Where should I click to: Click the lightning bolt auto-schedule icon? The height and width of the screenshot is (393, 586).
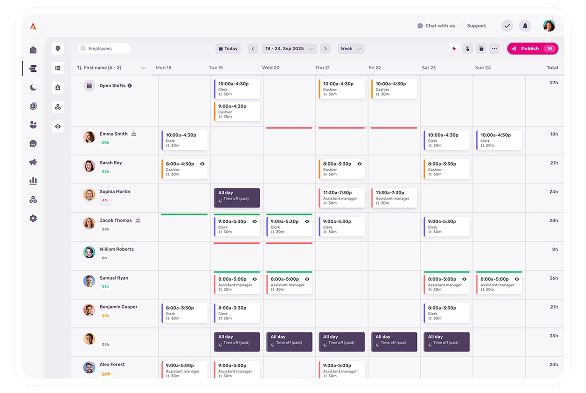(454, 49)
